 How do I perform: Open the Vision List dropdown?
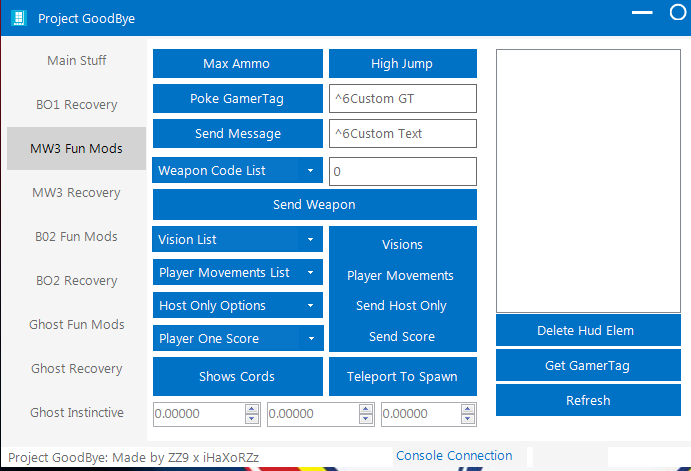[310, 240]
